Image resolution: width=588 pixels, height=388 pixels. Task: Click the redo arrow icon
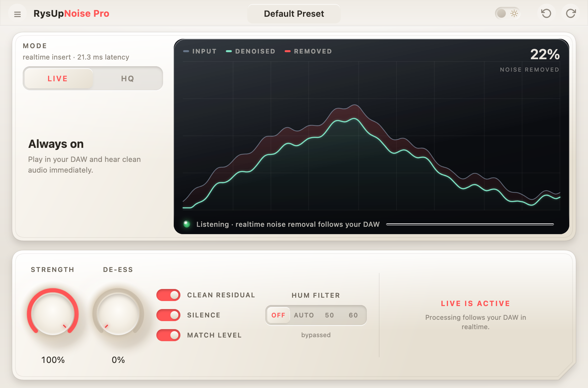(x=571, y=13)
